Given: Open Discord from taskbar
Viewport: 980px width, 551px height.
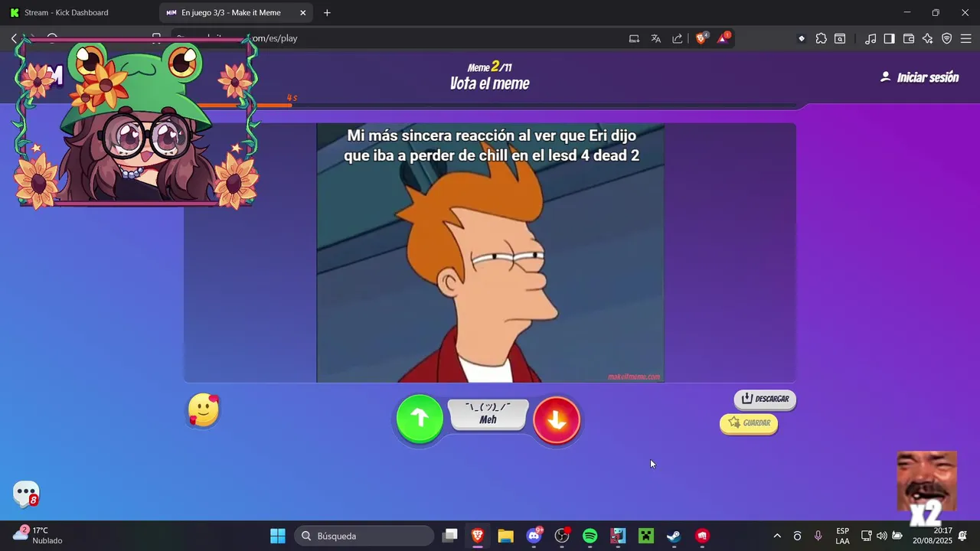Looking at the screenshot, I should (534, 536).
